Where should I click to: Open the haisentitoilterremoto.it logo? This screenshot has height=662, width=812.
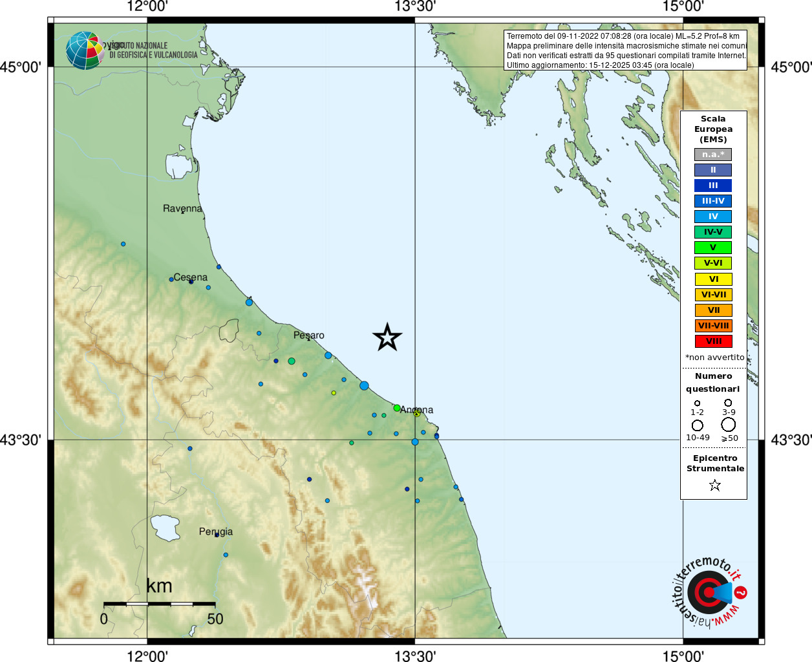coord(710,592)
